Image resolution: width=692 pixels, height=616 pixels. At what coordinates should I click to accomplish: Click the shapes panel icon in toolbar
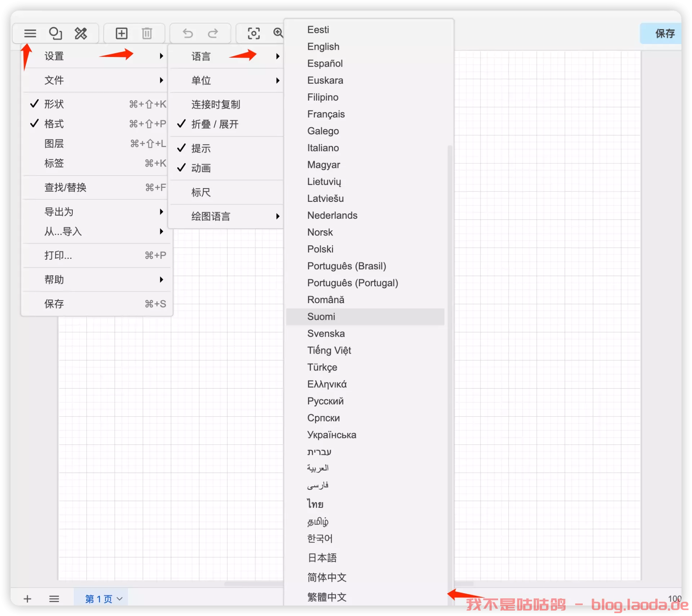click(56, 33)
